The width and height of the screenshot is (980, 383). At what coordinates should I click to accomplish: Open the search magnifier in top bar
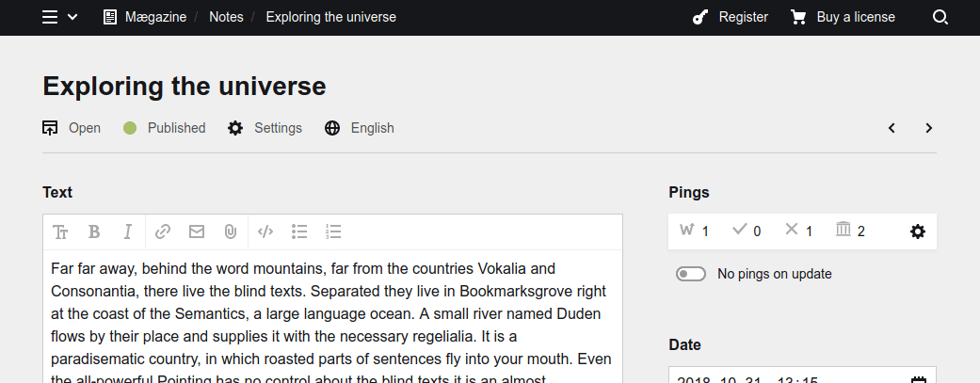coord(940,17)
